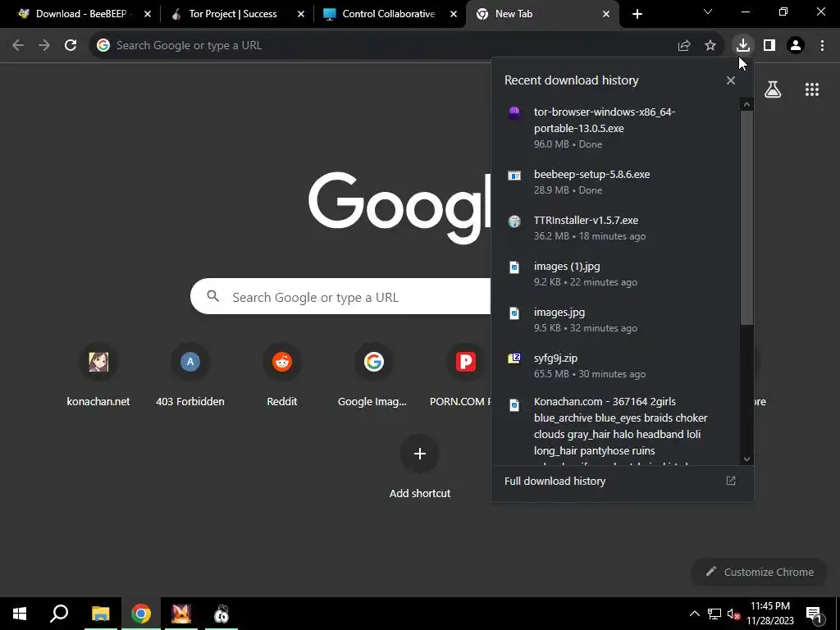Open a new tab with plus button
Viewport: 840px width, 630px height.
coord(637,14)
